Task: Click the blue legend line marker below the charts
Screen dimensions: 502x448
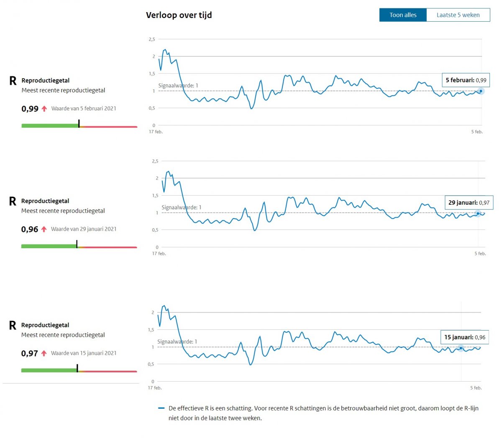Action: click(161, 408)
